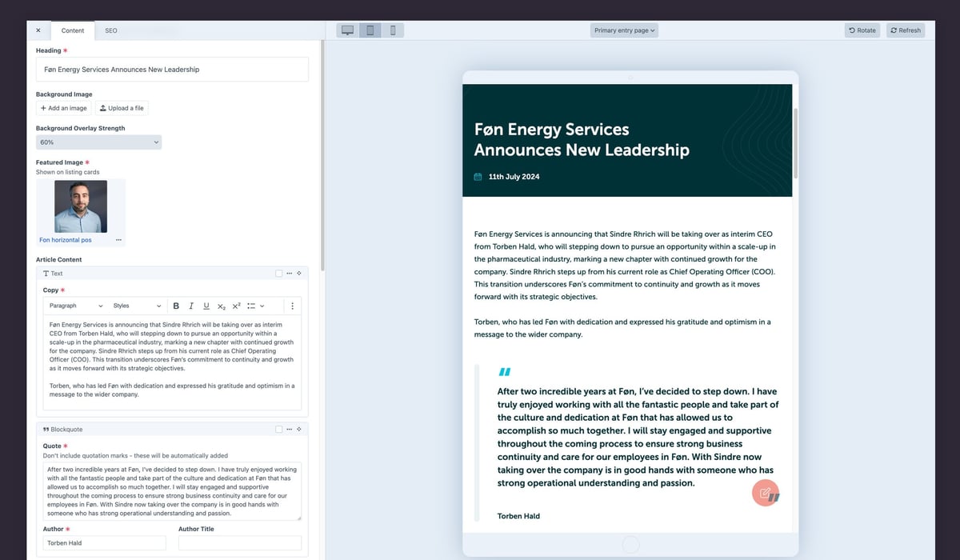Click the floating edit button in preview
Image resolution: width=960 pixels, height=560 pixels.
point(766,492)
